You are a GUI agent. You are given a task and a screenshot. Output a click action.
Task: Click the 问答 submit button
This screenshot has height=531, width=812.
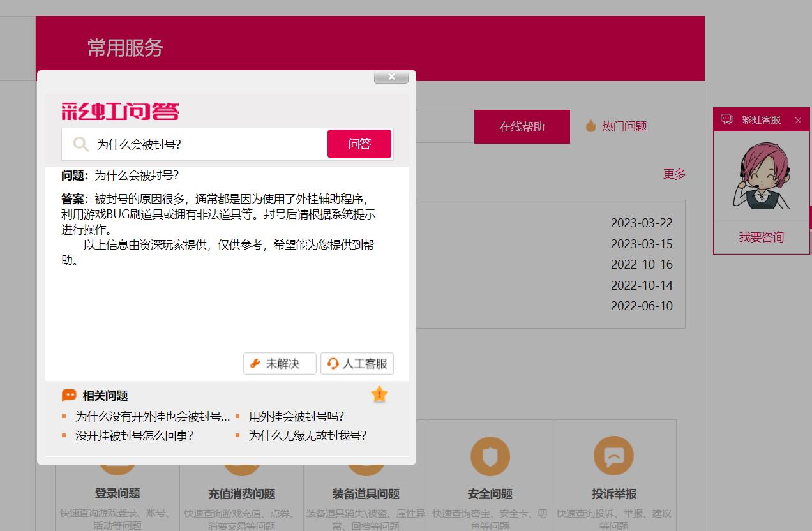tap(359, 144)
